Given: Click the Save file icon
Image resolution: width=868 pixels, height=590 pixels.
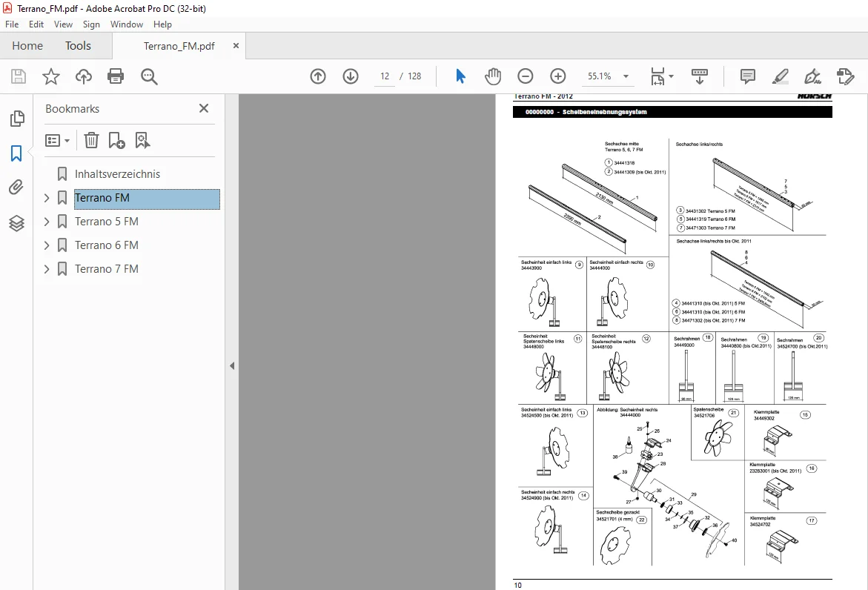Looking at the screenshot, I should tap(19, 76).
